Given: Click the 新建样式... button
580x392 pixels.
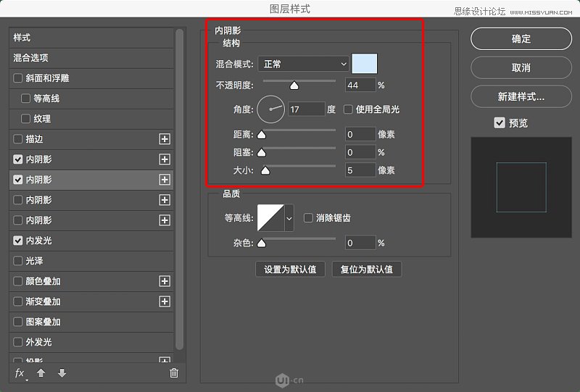Looking at the screenshot, I should click(521, 96).
